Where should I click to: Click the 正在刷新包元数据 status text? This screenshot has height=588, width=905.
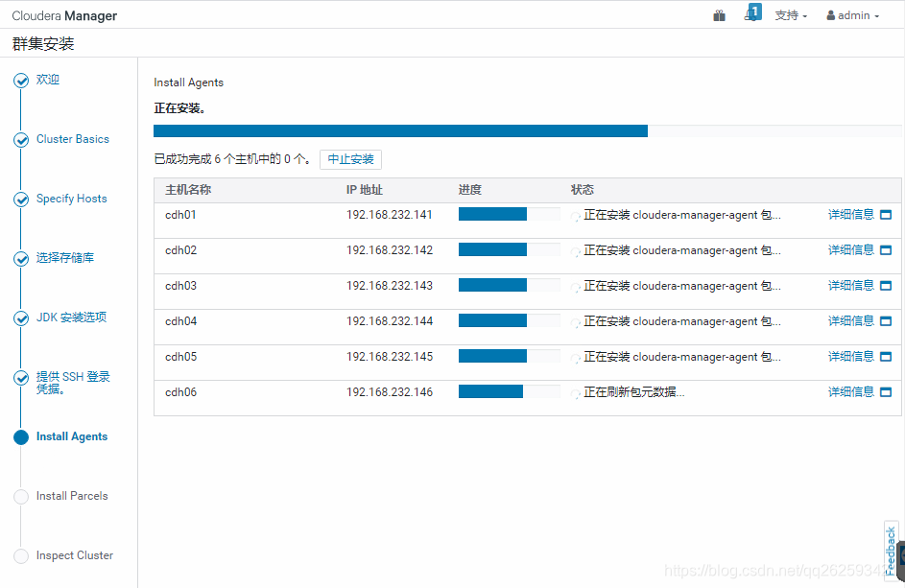(x=633, y=392)
